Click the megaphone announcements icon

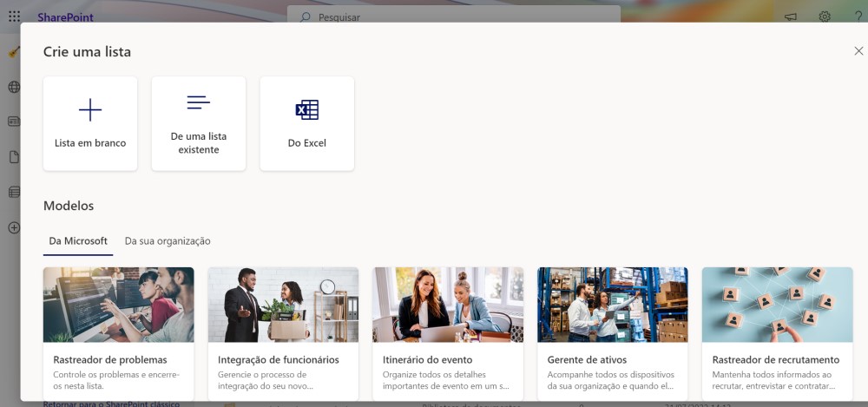[791, 16]
